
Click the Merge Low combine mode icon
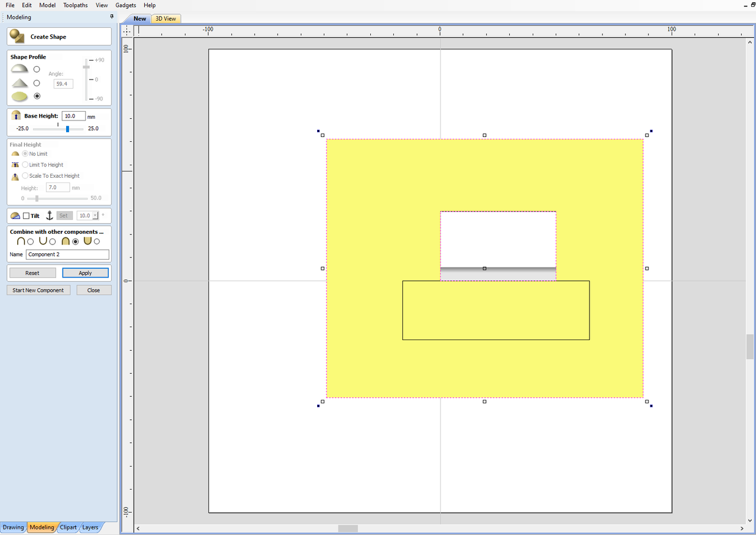(87, 241)
